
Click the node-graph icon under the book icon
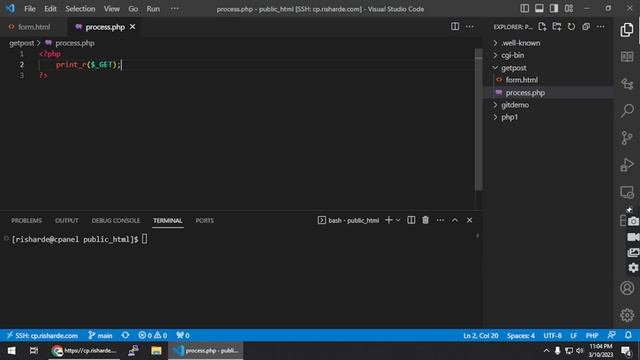pos(627,84)
